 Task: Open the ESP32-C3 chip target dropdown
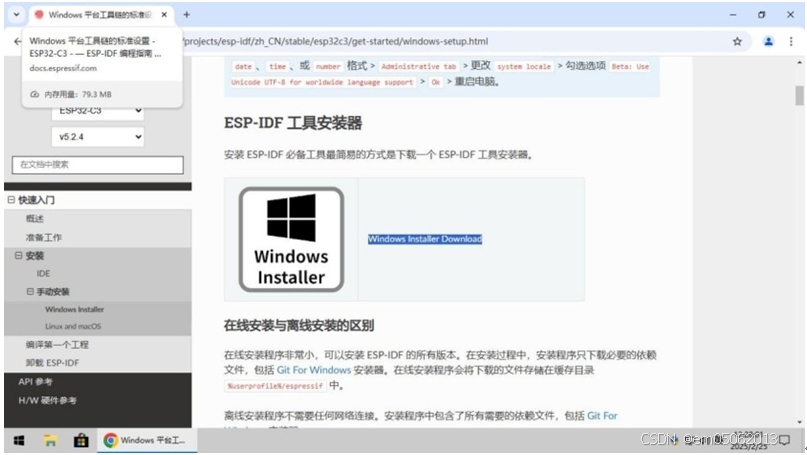(98, 111)
